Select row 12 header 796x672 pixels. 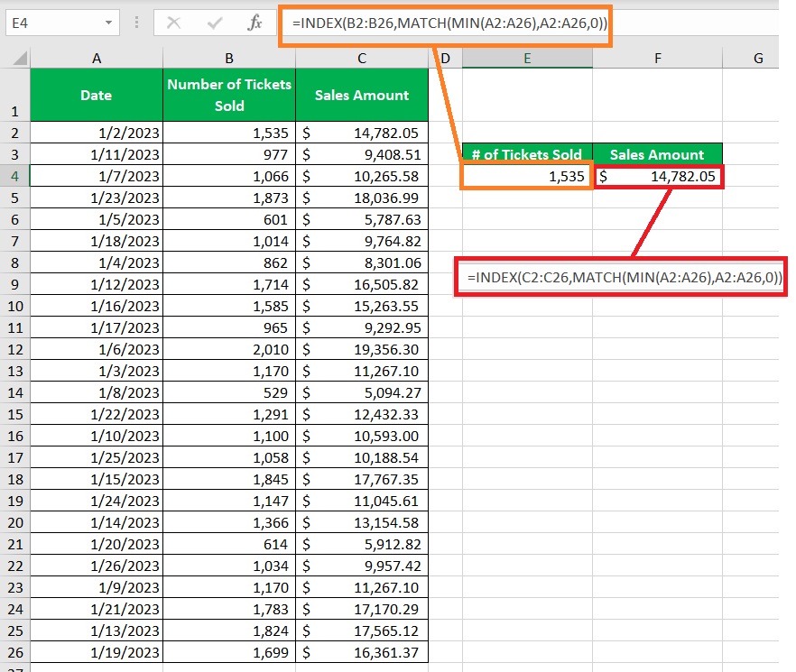[x=14, y=349]
